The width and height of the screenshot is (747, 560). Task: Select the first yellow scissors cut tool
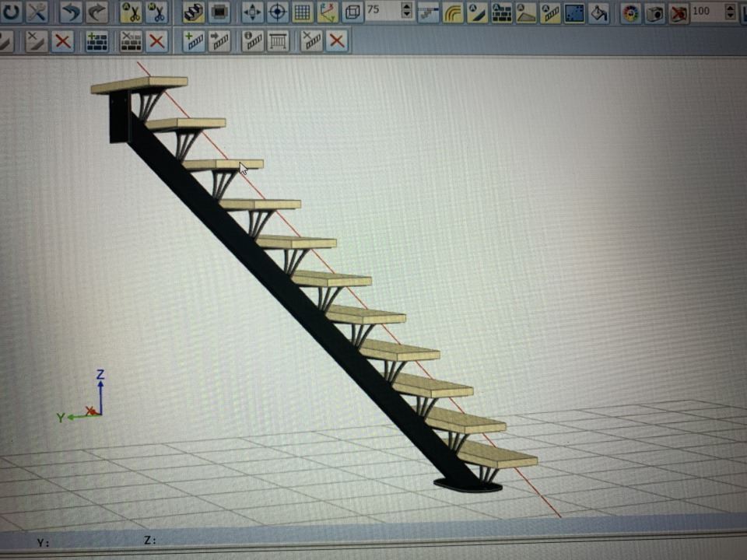tap(130, 12)
